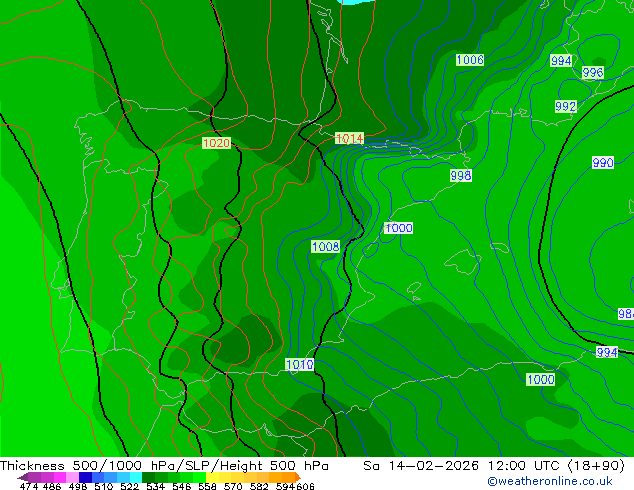Click the 1000 label with white background

[x=398, y=228]
